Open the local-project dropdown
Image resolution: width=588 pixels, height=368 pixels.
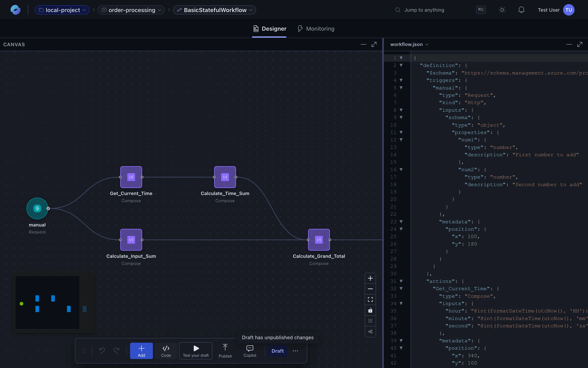click(62, 10)
